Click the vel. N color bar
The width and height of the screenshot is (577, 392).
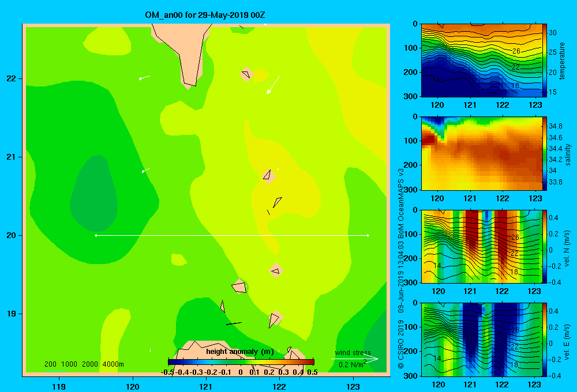tap(545, 246)
